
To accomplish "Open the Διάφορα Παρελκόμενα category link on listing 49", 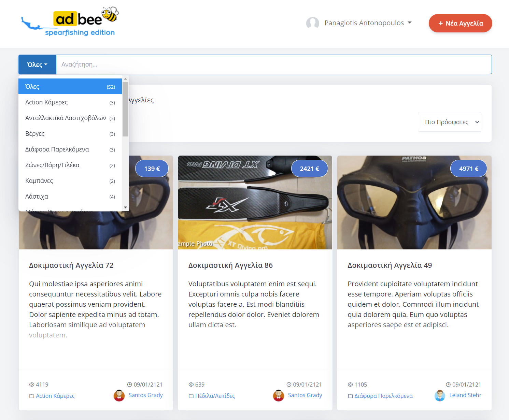I will (x=383, y=396).
